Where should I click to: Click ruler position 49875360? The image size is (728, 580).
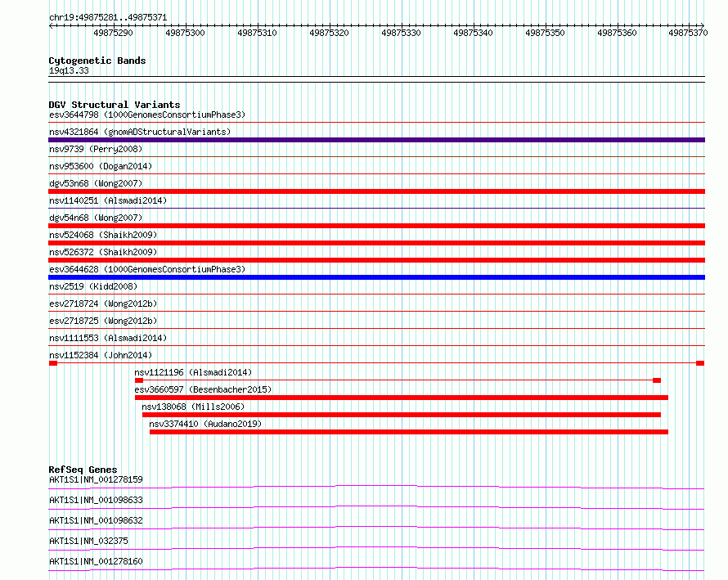click(x=617, y=33)
